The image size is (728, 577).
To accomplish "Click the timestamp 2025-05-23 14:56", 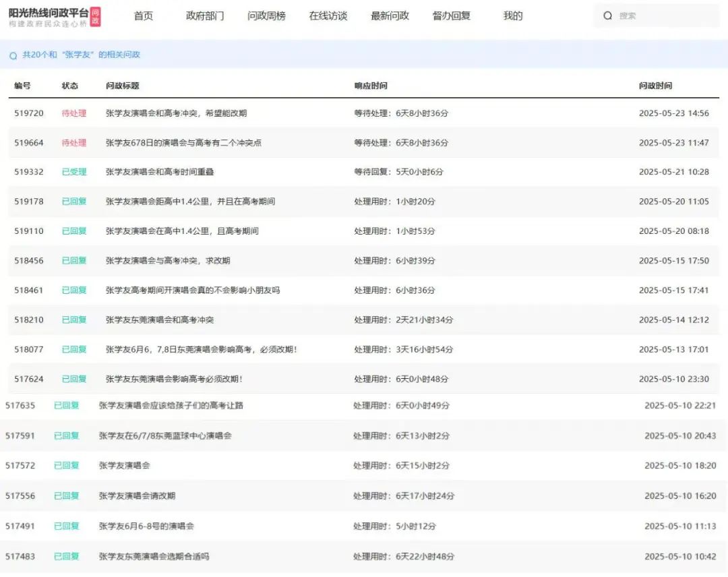I will point(673,113).
